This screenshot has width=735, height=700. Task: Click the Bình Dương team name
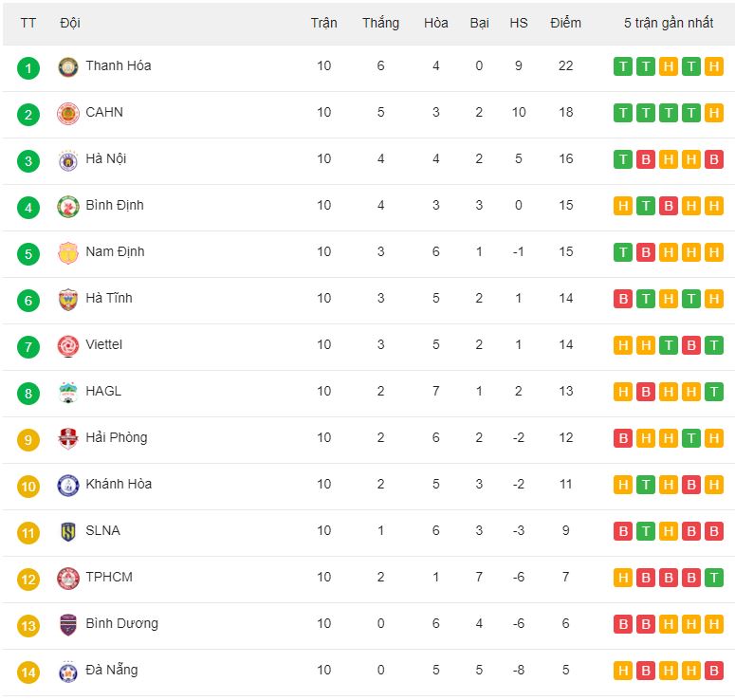122,623
